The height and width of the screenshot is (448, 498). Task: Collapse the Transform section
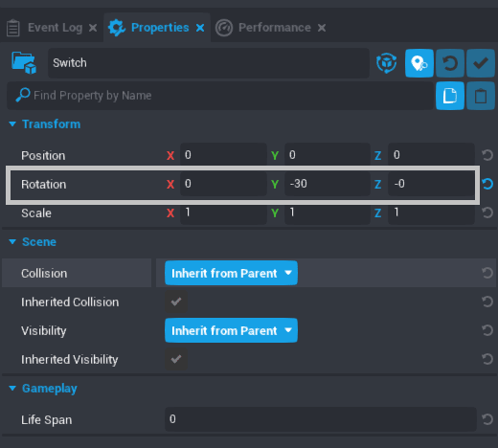pos(12,123)
